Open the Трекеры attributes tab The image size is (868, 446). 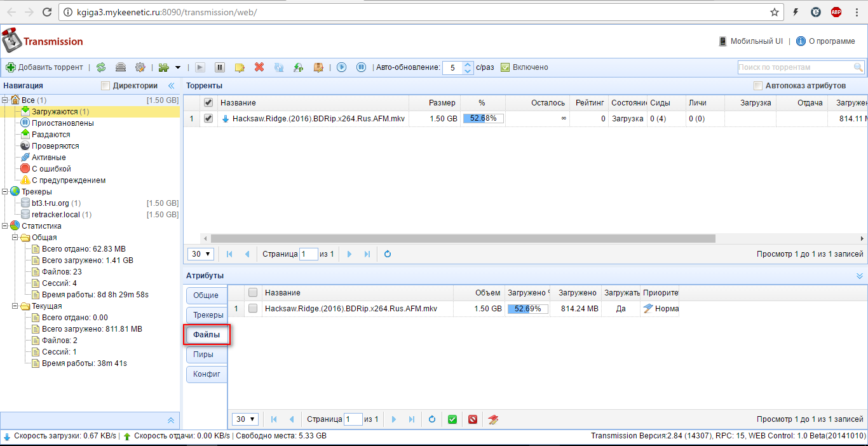click(208, 315)
